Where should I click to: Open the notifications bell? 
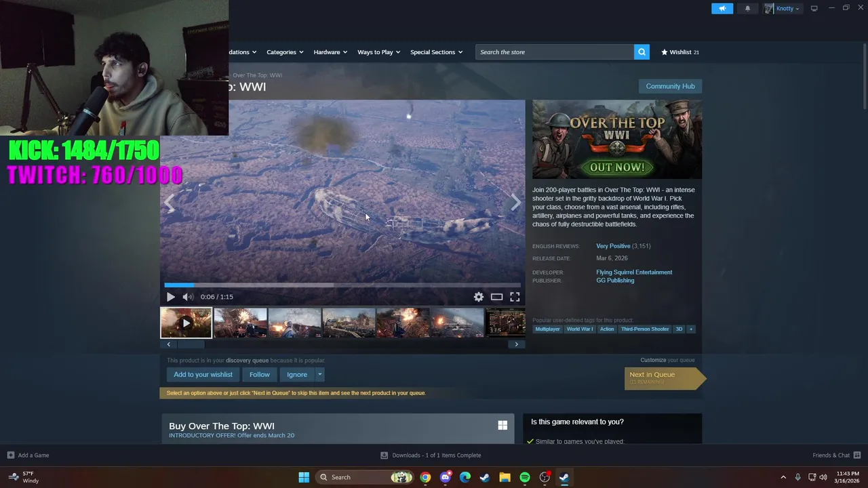[x=748, y=8]
